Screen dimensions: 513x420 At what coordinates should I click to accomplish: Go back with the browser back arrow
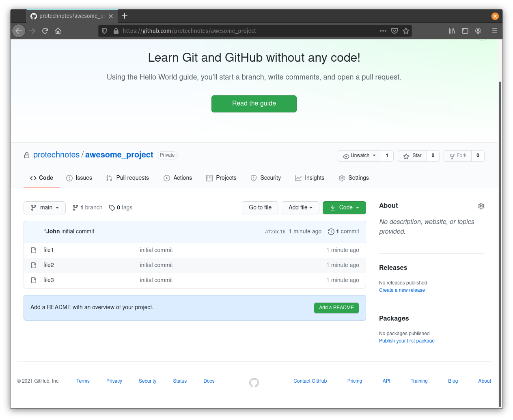(19, 31)
